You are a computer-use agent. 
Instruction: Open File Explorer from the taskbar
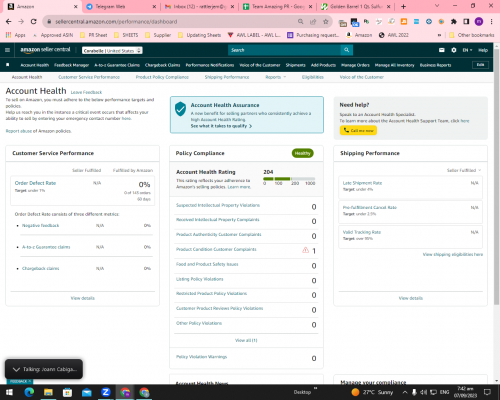[x=48, y=392]
